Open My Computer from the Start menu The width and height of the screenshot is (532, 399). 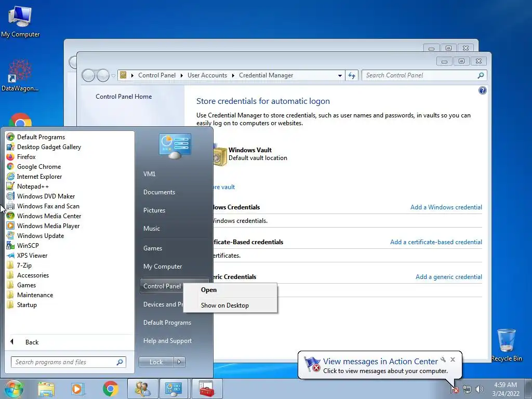coord(163,267)
